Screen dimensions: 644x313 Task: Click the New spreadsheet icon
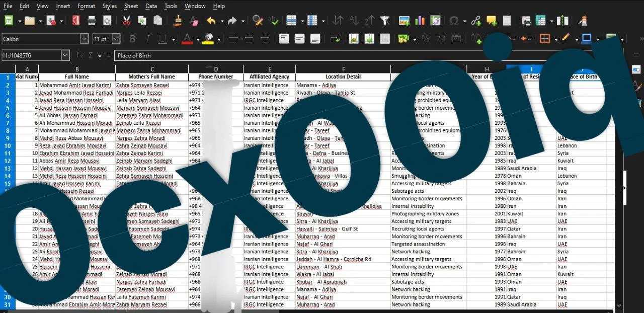click(9, 21)
